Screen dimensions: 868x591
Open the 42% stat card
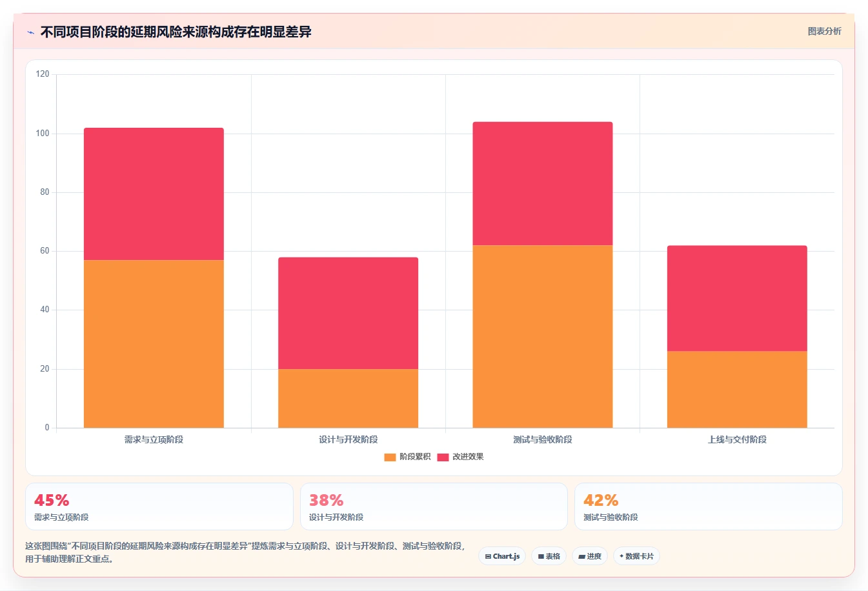709,506
